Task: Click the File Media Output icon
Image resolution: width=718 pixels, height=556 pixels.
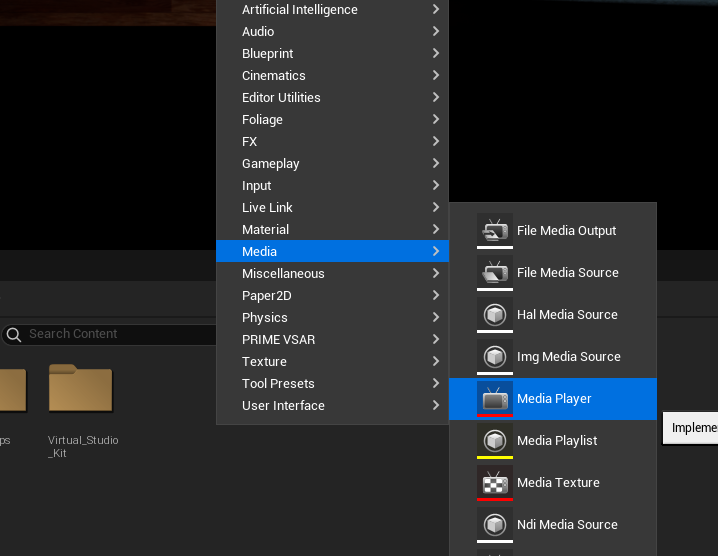Action: point(494,230)
